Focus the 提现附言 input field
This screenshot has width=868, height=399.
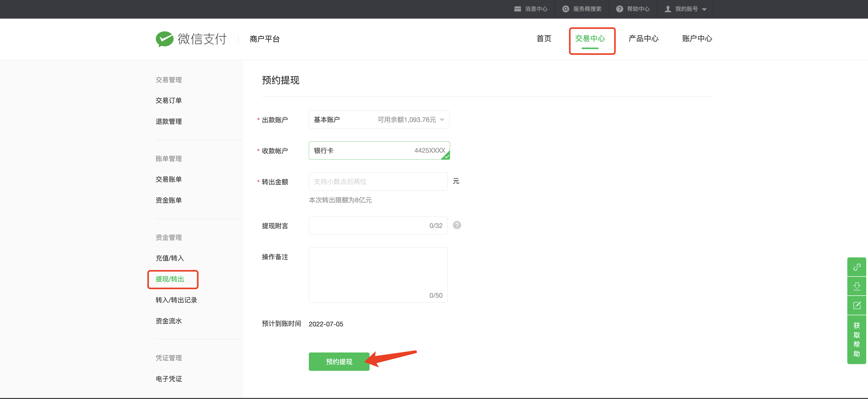click(x=378, y=225)
